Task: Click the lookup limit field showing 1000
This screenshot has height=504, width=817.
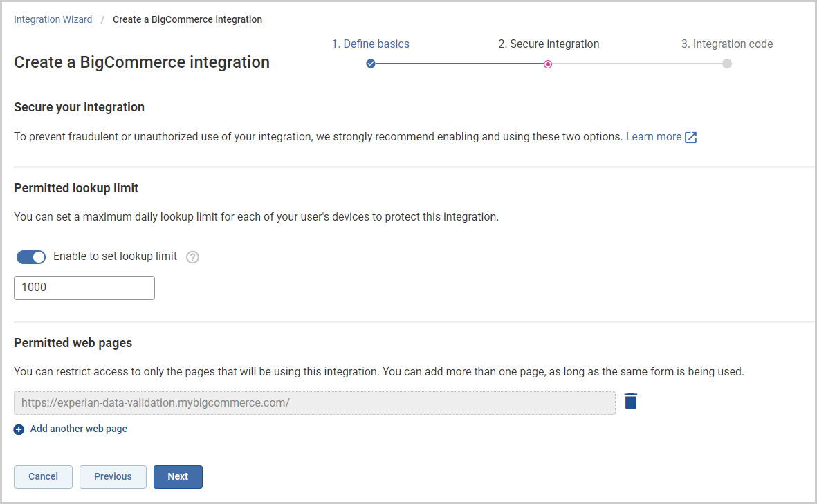Action: (84, 288)
